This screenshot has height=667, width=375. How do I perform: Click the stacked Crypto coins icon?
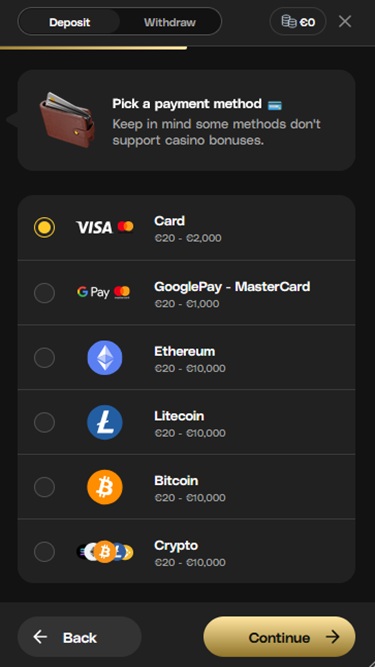tap(105, 552)
